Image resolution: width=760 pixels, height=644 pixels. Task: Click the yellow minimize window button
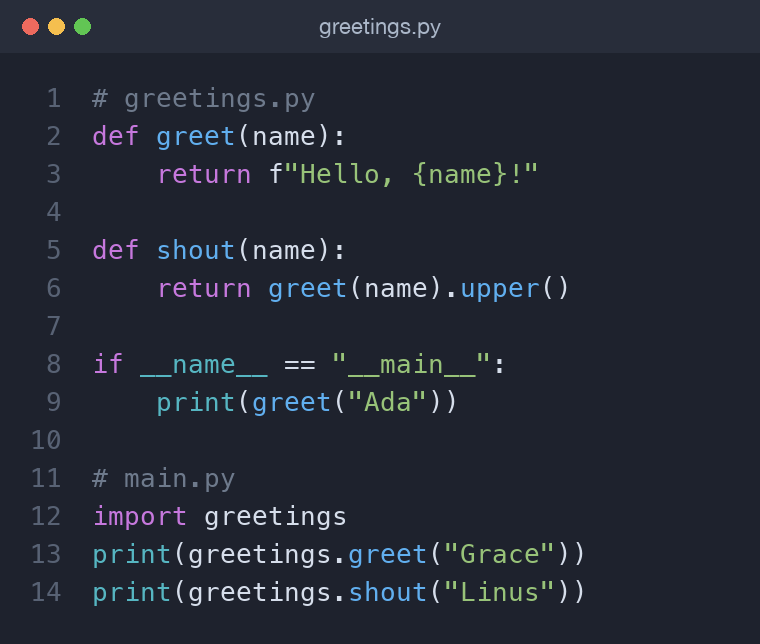pyautogui.click(x=56, y=27)
